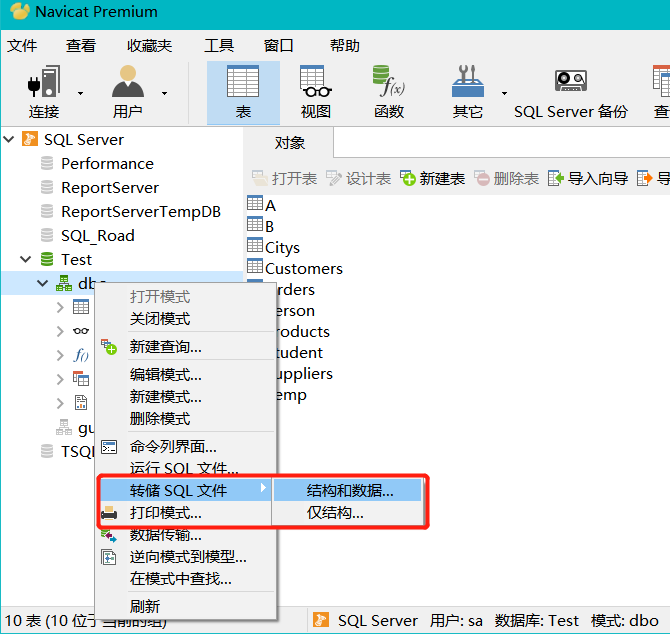Collapse the Test database node

[26, 259]
